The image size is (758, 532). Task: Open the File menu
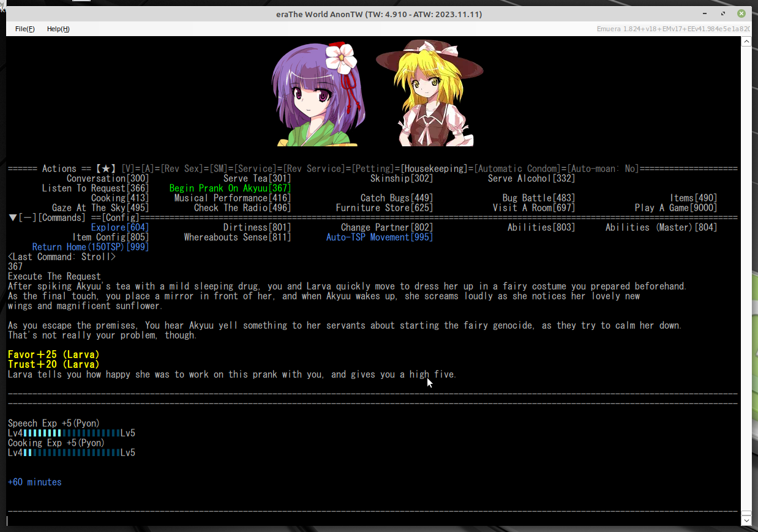[25, 29]
